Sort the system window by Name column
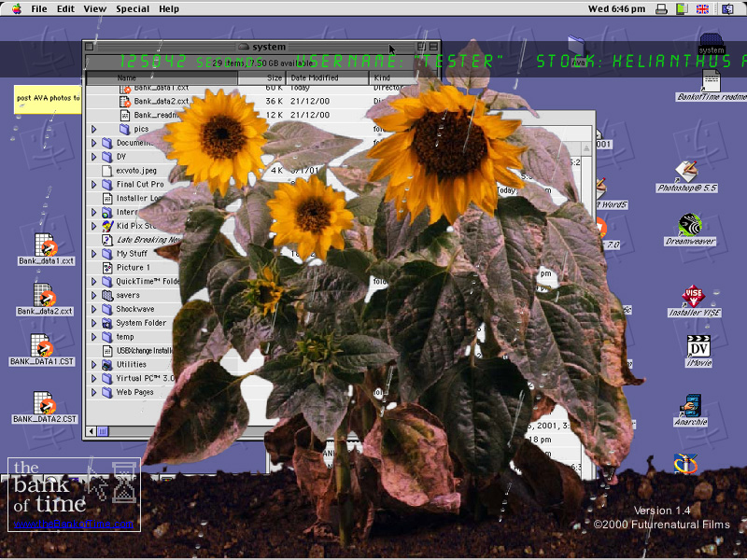This screenshot has height=560, width=747. (x=162, y=77)
